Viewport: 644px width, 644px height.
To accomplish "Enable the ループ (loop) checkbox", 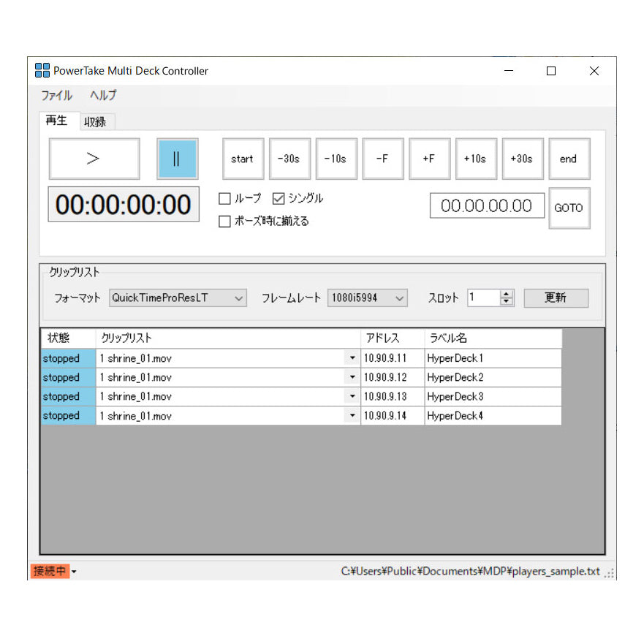I will (x=225, y=199).
